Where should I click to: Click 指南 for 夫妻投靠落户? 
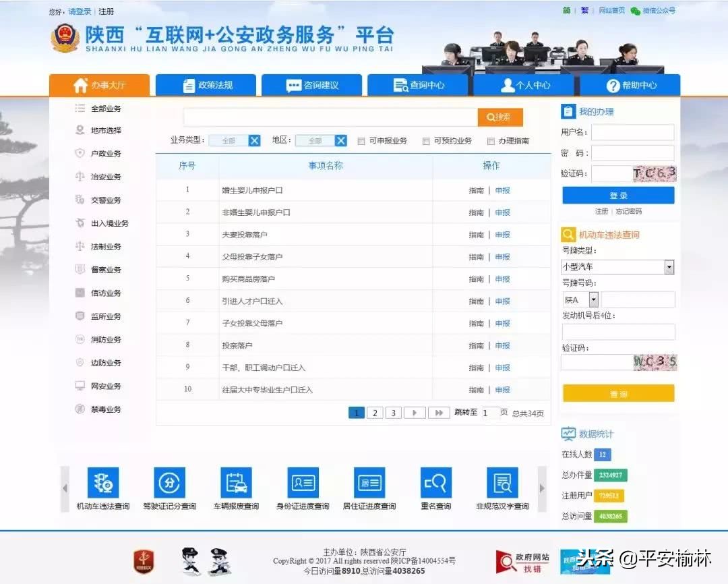(476, 235)
